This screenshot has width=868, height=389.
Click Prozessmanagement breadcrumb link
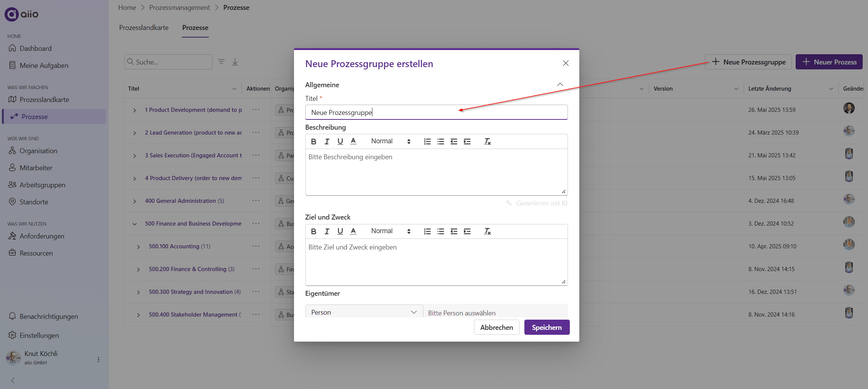[180, 8]
